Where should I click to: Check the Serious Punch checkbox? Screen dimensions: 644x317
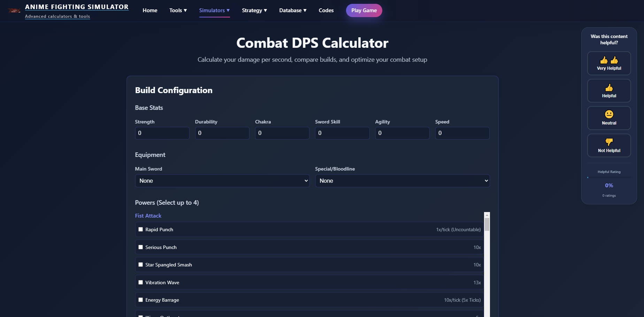140,247
